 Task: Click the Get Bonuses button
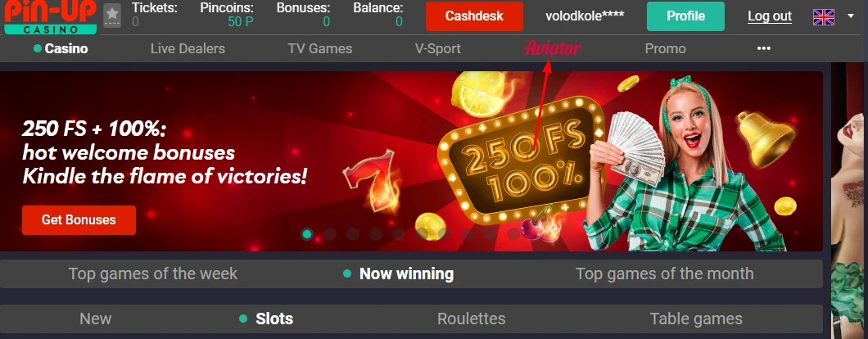(79, 220)
